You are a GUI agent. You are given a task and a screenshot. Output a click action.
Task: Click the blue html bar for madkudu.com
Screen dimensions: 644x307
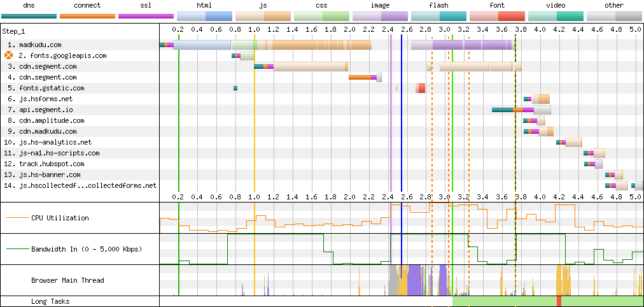point(202,45)
